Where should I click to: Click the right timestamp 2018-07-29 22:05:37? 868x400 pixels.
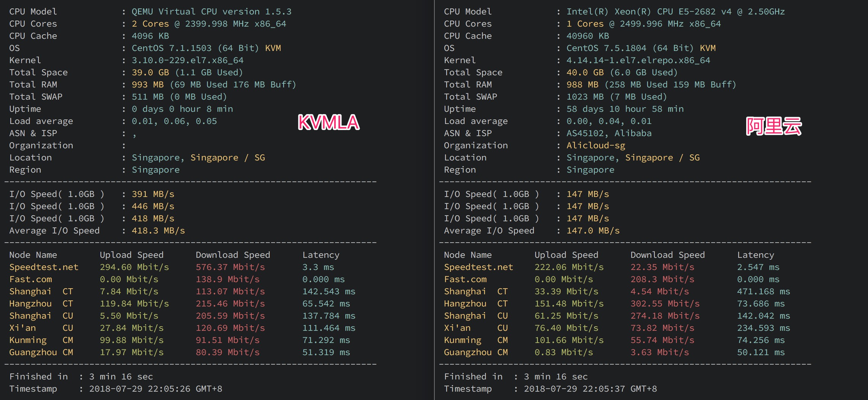pyautogui.click(x=590, y=389)
